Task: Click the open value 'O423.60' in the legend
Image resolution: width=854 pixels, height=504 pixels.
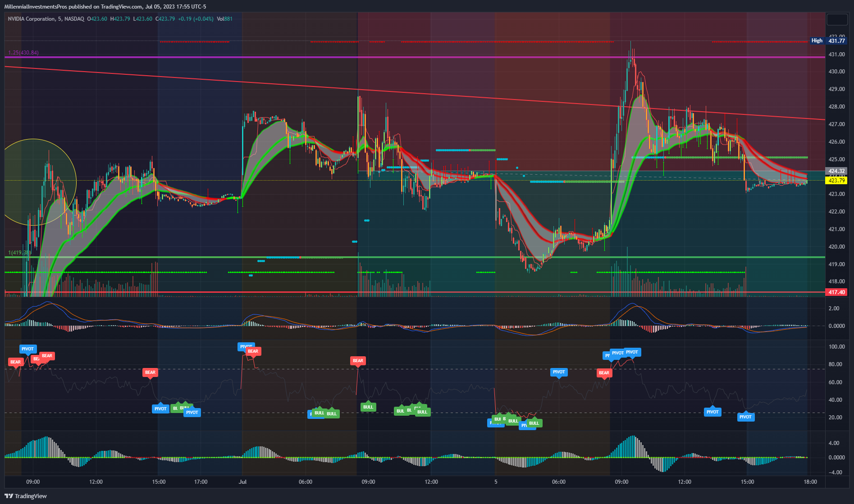Action: pos(97,19)
